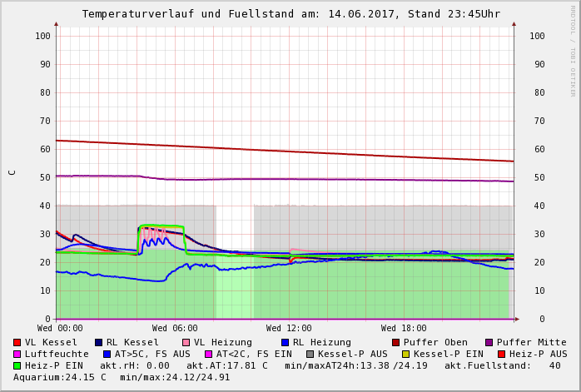The height and width of the screenshot is (392, 581).
Task: Click the AT<2C, FS EIN legend swatch
Action: [x=209, y=354]
